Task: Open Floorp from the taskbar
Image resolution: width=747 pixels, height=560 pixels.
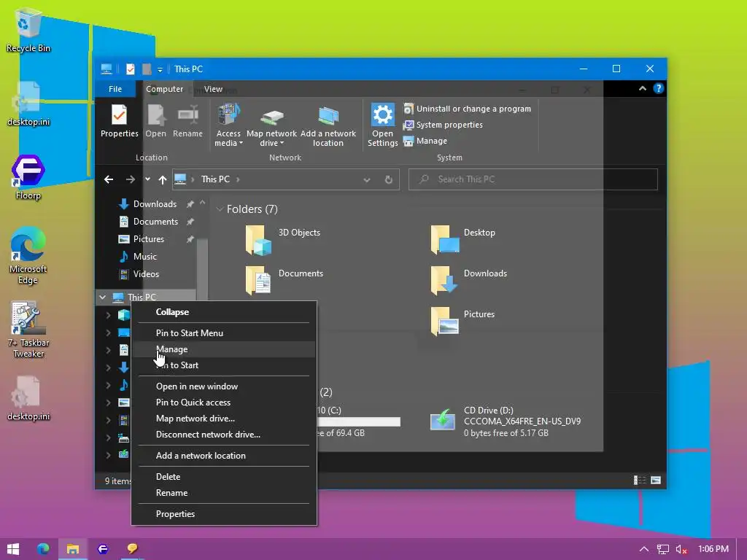Action: (102, 549)
